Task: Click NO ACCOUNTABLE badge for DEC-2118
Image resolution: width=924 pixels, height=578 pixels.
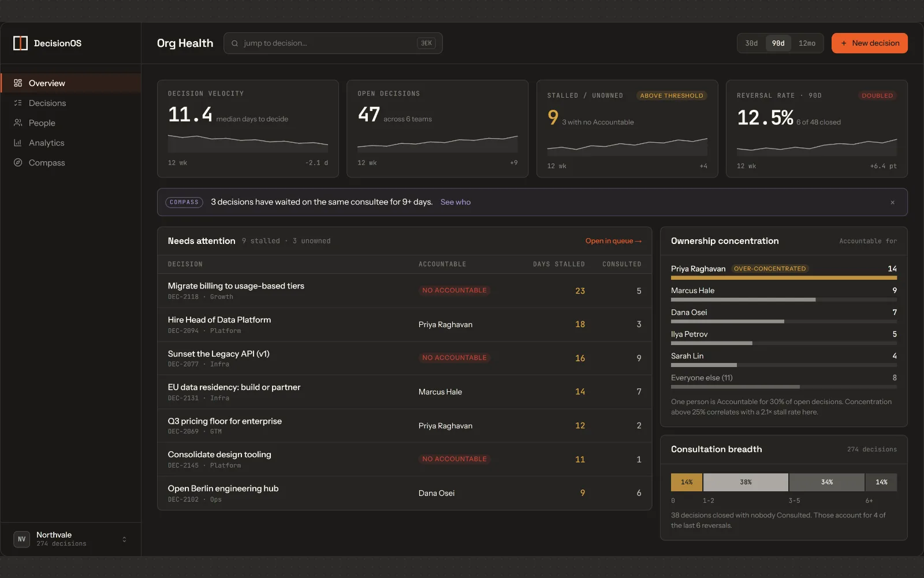Action: click(x=454, y=290)
